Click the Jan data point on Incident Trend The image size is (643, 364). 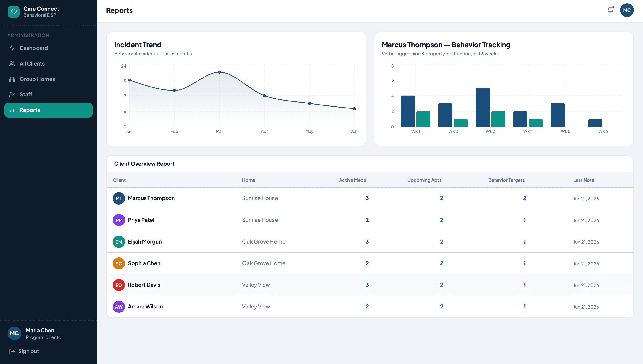tap(129, 80)
